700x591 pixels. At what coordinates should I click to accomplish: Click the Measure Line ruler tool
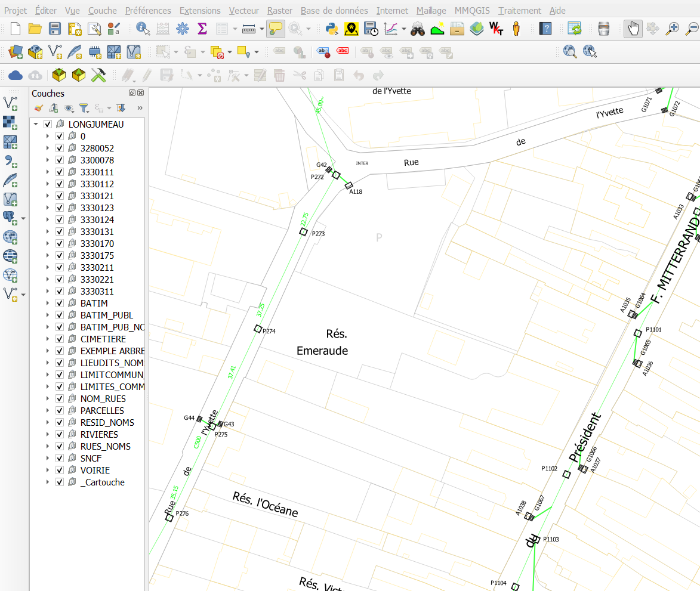[x=249, y=29]
